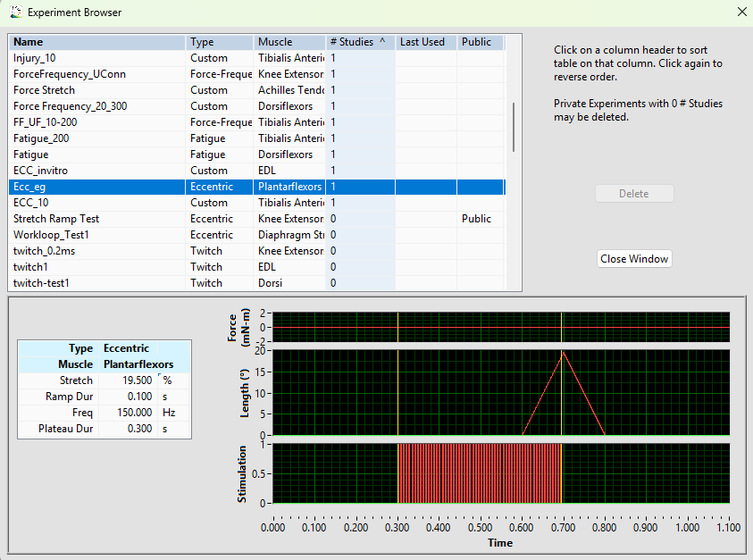Sort experiments by the Type column

(220, 41)
